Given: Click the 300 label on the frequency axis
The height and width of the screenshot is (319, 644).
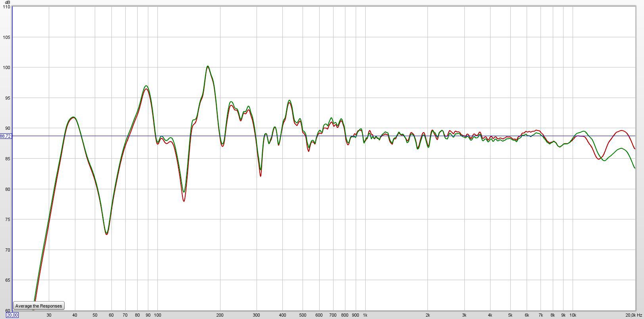Looking at the screenshot, I should 257,315.
